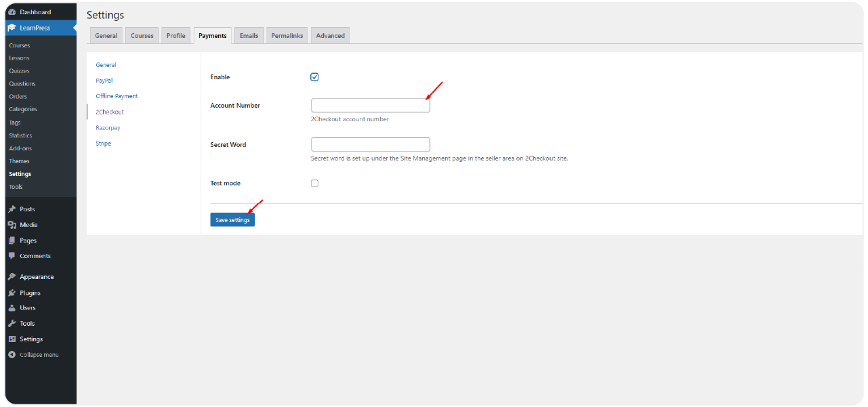Click the Plugins plug icon

(12, 293)
